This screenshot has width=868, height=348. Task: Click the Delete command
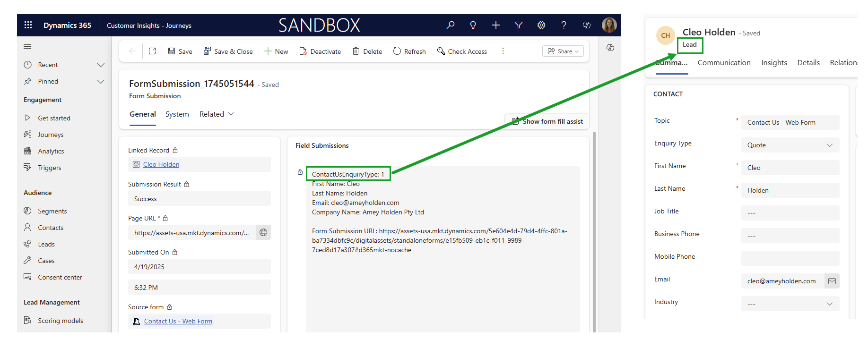pos(367,51)
